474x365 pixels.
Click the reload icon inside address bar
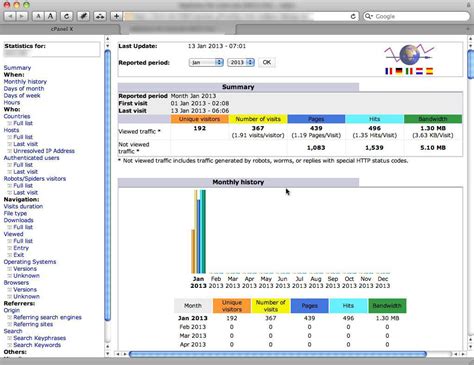353,16
